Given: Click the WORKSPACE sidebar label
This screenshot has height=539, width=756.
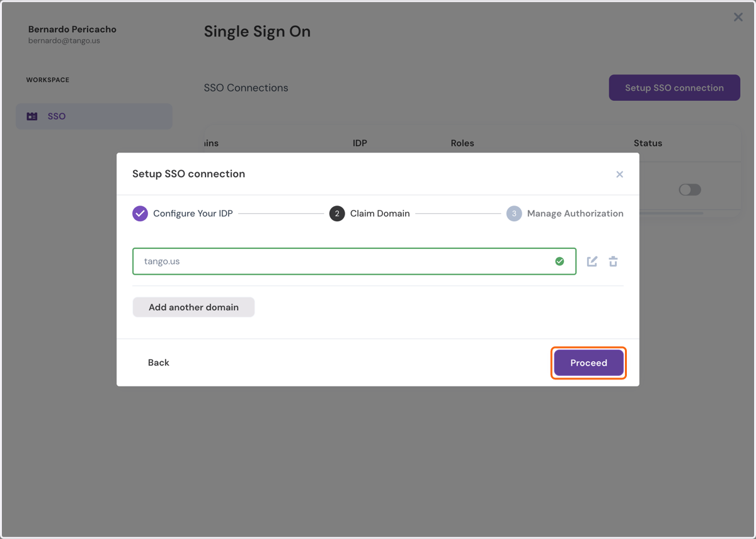Looking at the screenshot, I should (48, 80).
